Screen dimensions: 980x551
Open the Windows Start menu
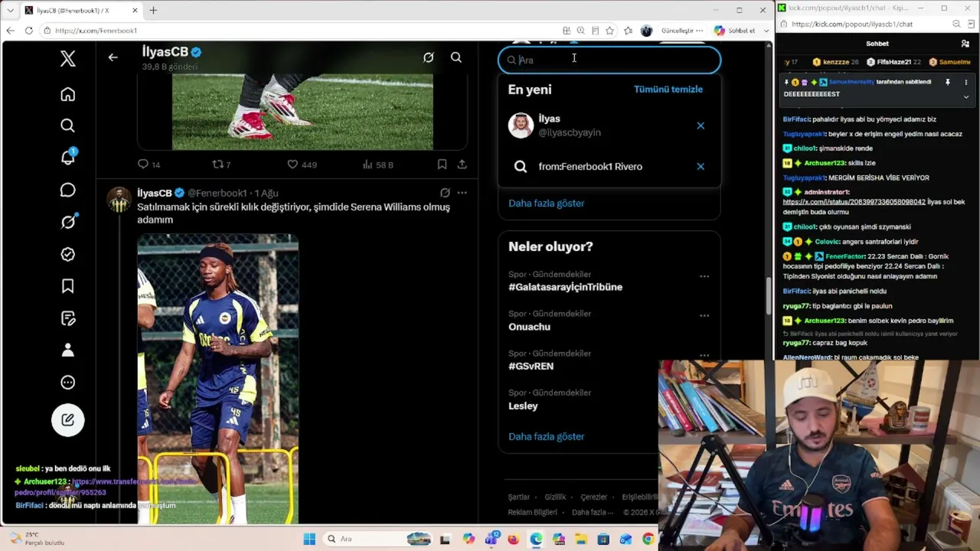pyautogui.click(x=309, y=540)
